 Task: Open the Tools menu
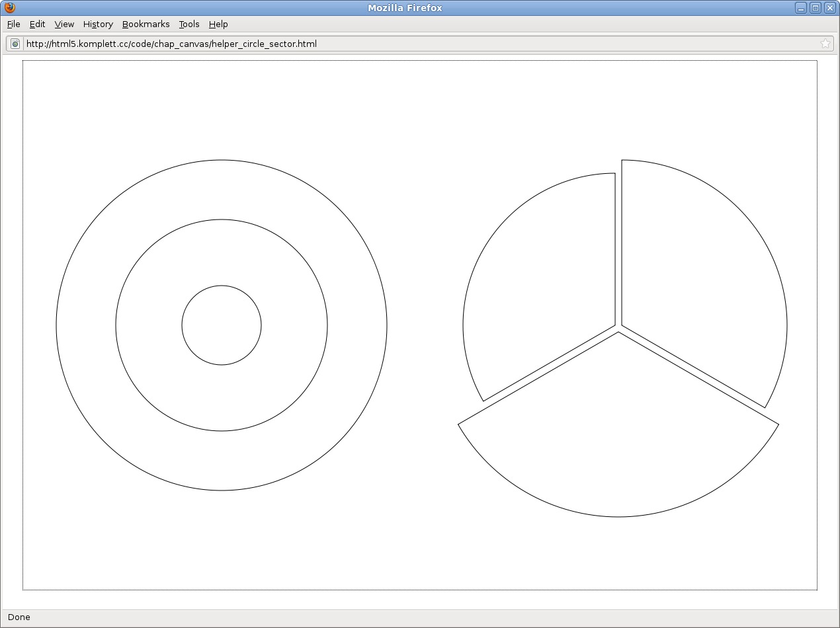click(x=189, y=24)
